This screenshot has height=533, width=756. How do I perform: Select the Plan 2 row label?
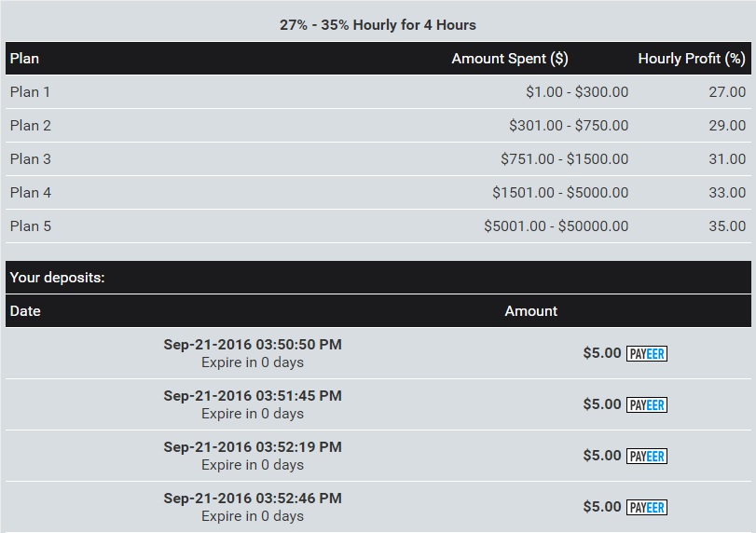coord(31,126)
